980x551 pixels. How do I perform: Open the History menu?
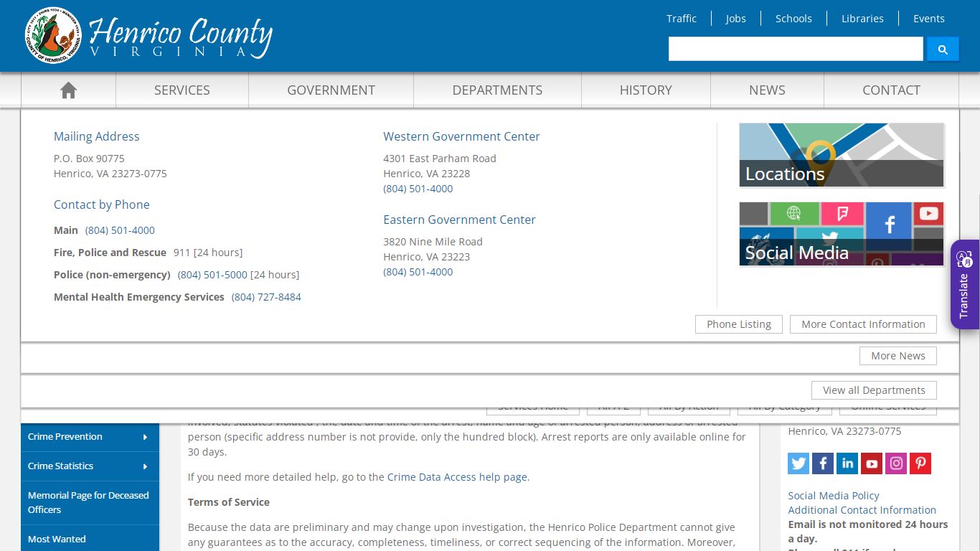646,90
